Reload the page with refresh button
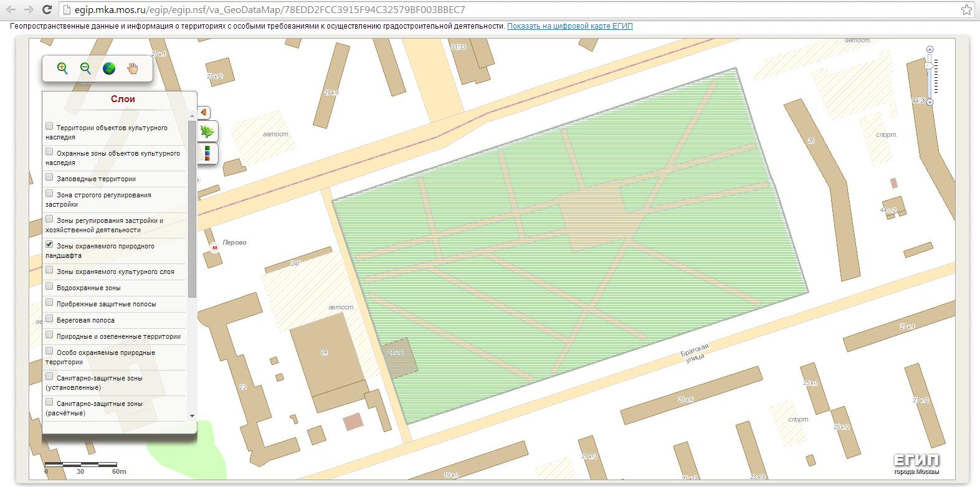The width and height of the screenshot is (980, 487). click(47, 9)
